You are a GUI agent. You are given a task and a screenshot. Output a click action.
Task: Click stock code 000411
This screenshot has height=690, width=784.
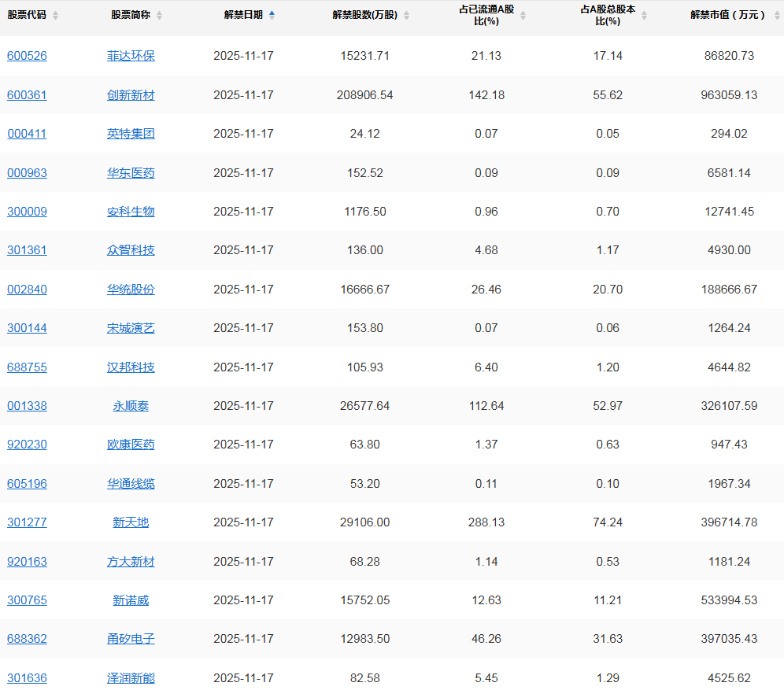coord(27,134)
